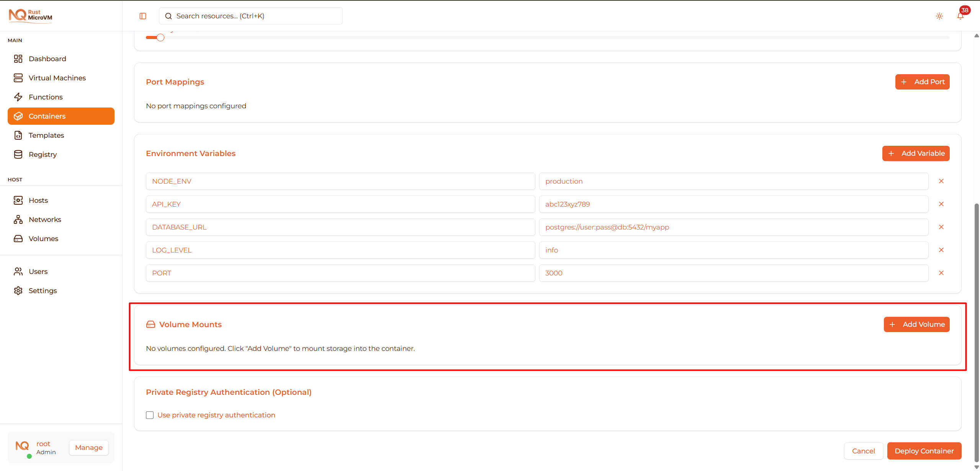Delete the PORT environment variable
The image size is (980, 471).
(x=941, y=273)
